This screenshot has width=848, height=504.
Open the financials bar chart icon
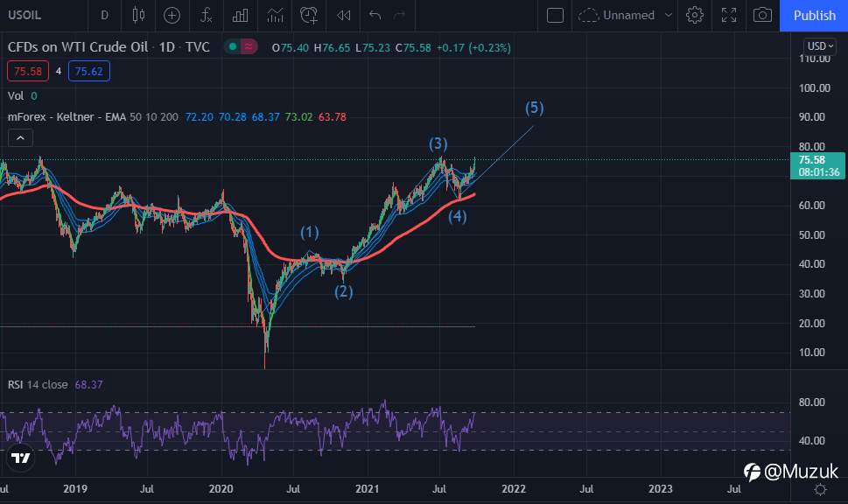240,15
